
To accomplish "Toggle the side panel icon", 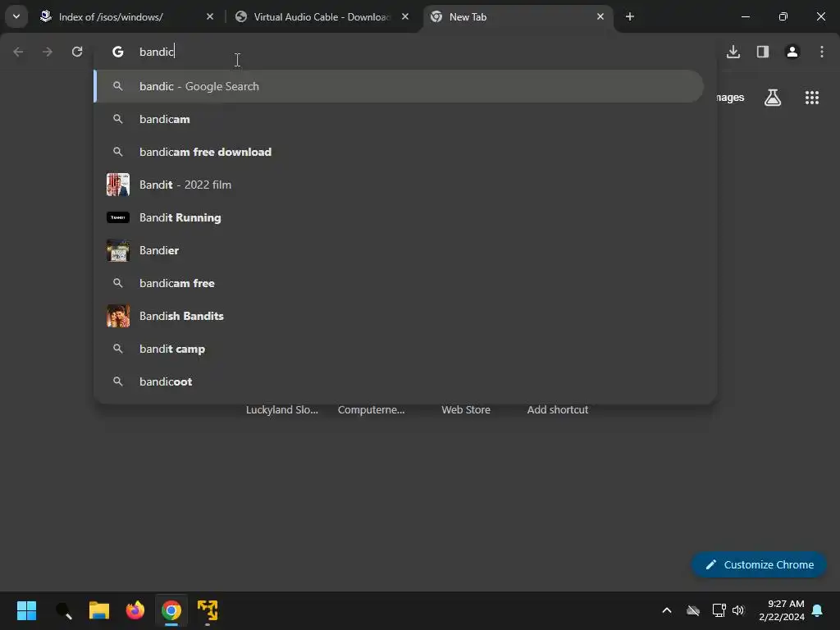I will 763,52.
